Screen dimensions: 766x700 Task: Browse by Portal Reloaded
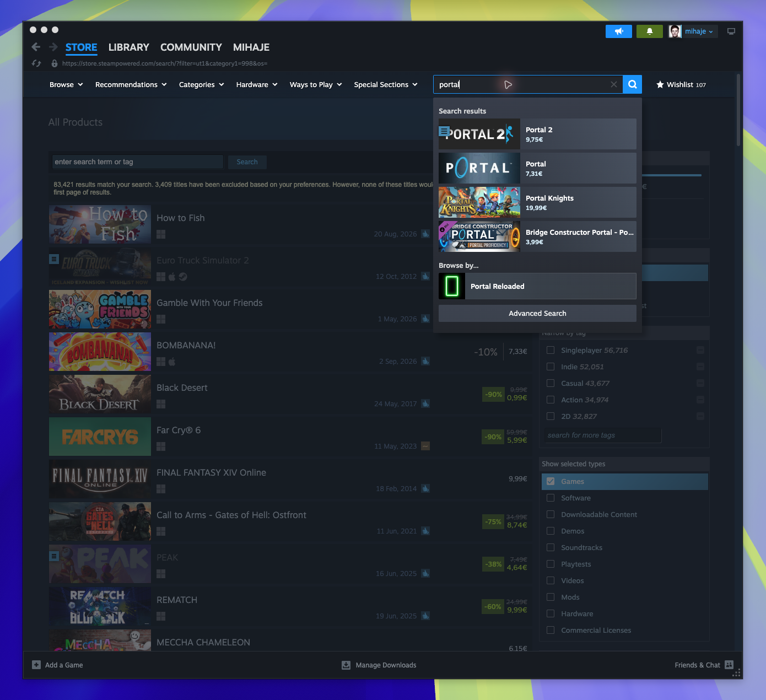[537, 286]
